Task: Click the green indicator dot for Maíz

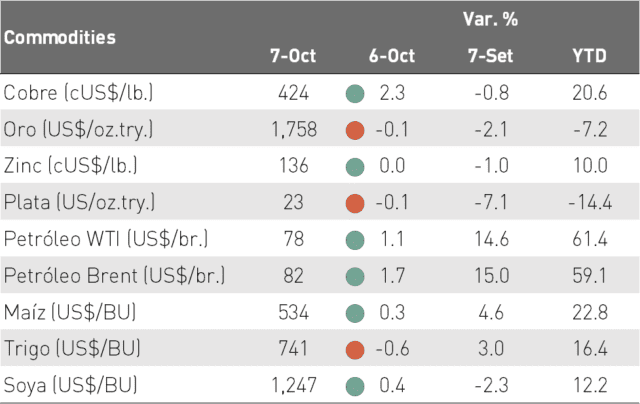Action: point(355,313)
